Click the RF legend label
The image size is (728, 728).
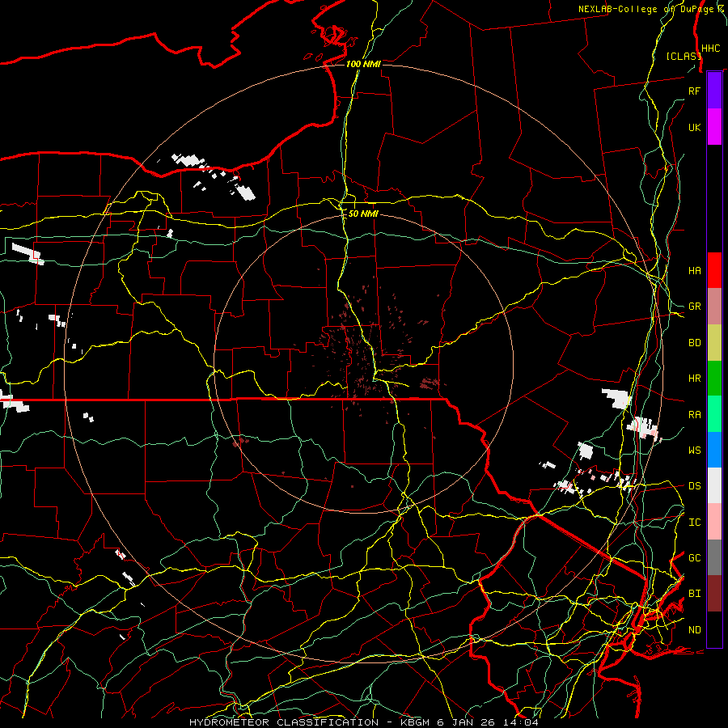694,91
